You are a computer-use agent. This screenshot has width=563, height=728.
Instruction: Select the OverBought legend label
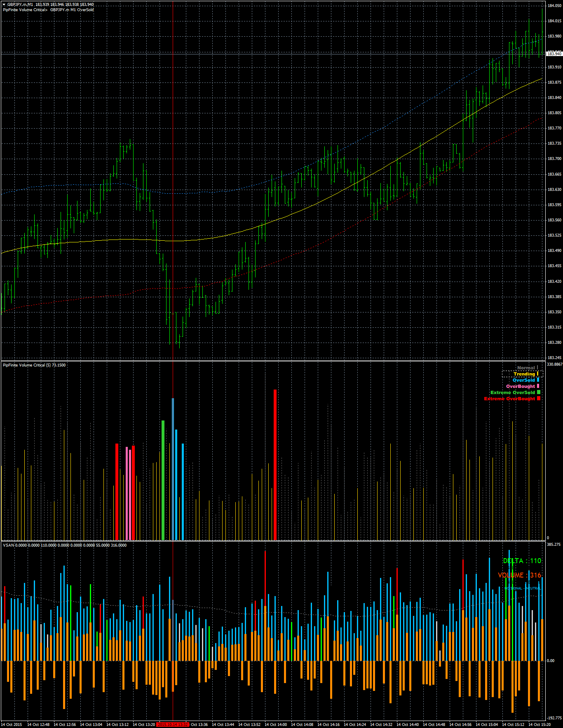(521, 386)
